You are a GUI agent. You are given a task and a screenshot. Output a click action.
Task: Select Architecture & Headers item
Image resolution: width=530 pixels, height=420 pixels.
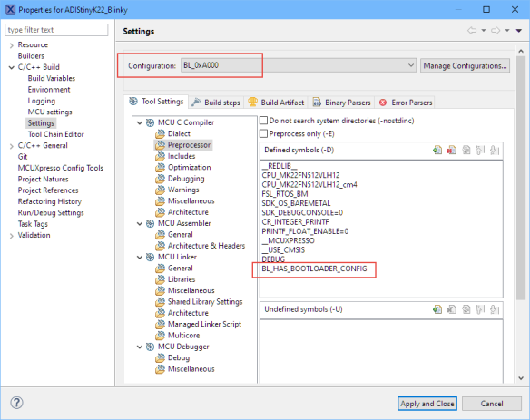206,246
